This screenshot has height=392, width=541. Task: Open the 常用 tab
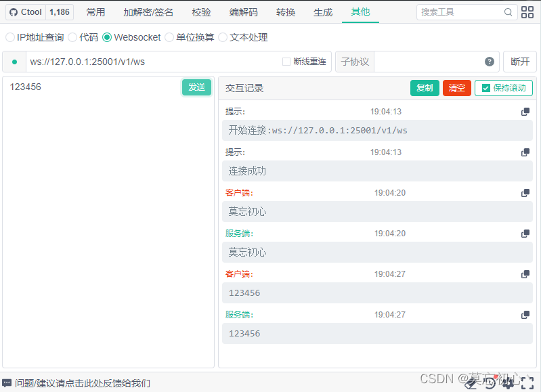(95, 12)
